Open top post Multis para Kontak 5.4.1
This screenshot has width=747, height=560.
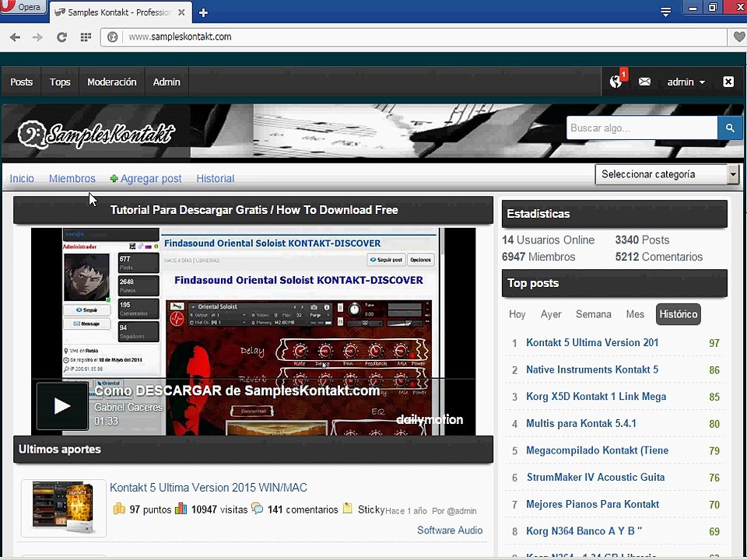pyautogui.click(x=581, y=424)
